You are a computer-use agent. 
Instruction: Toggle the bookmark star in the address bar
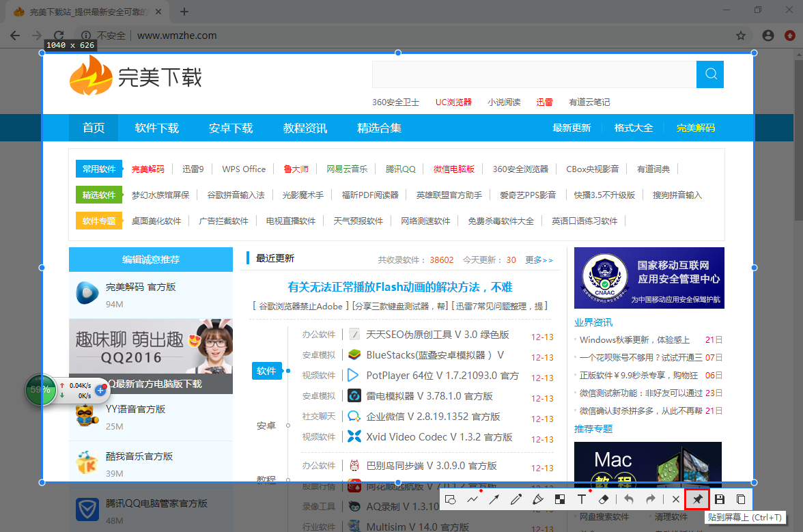point(740,36)
